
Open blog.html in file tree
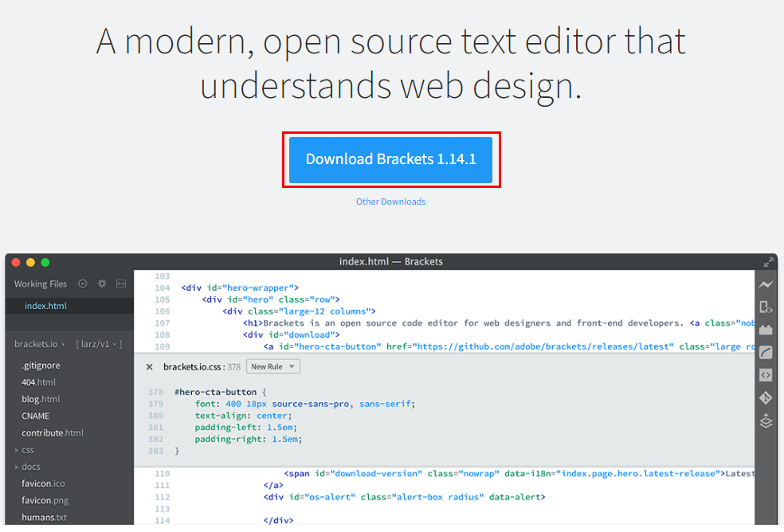pyautogui.click(x=41, y=400)
